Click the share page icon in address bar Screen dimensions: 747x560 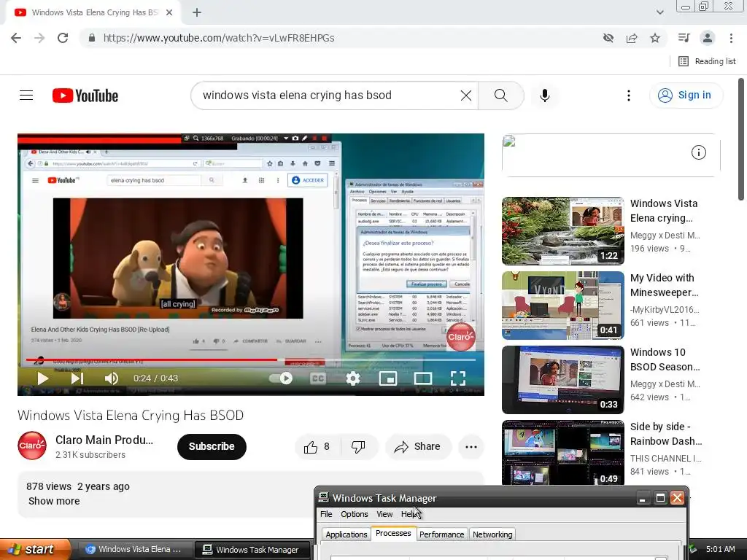[632, 38]
